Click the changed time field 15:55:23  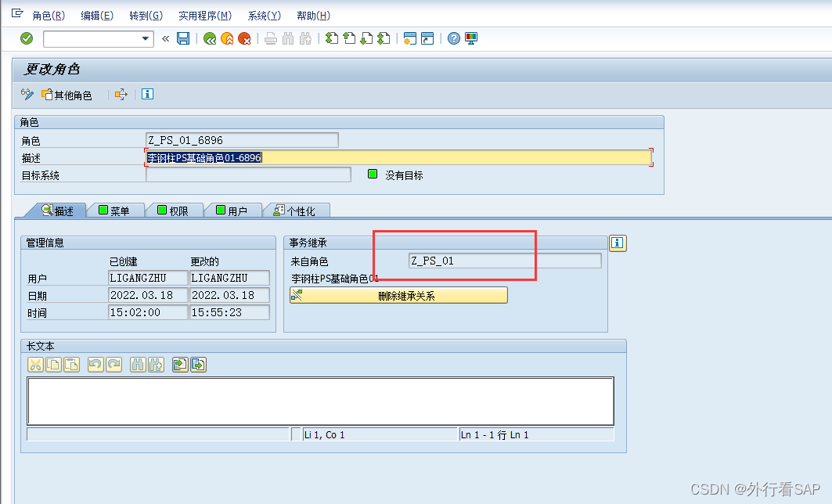click(229, 312)
